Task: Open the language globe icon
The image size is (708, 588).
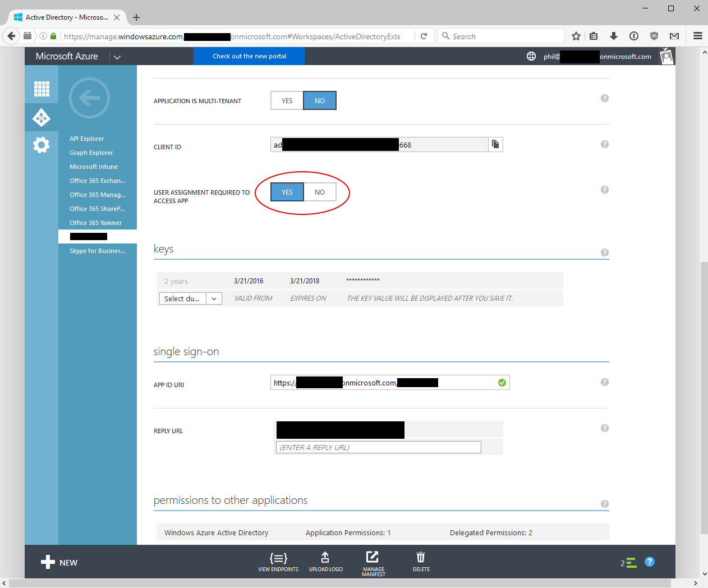Action: [531, 56]
